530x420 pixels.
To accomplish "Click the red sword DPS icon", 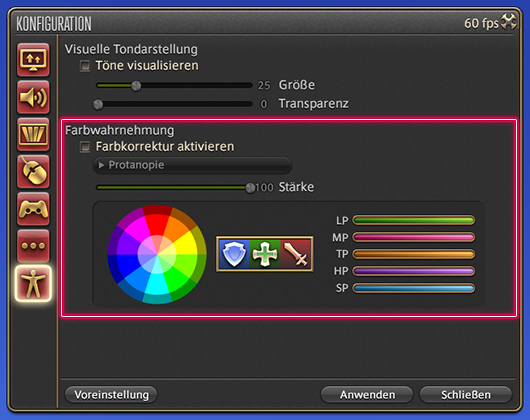I will pos(296,254).
